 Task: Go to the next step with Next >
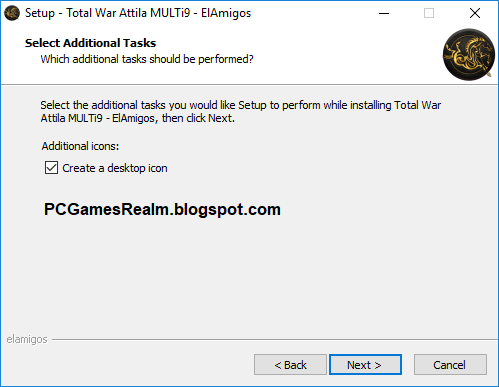(x=365, y=365)
